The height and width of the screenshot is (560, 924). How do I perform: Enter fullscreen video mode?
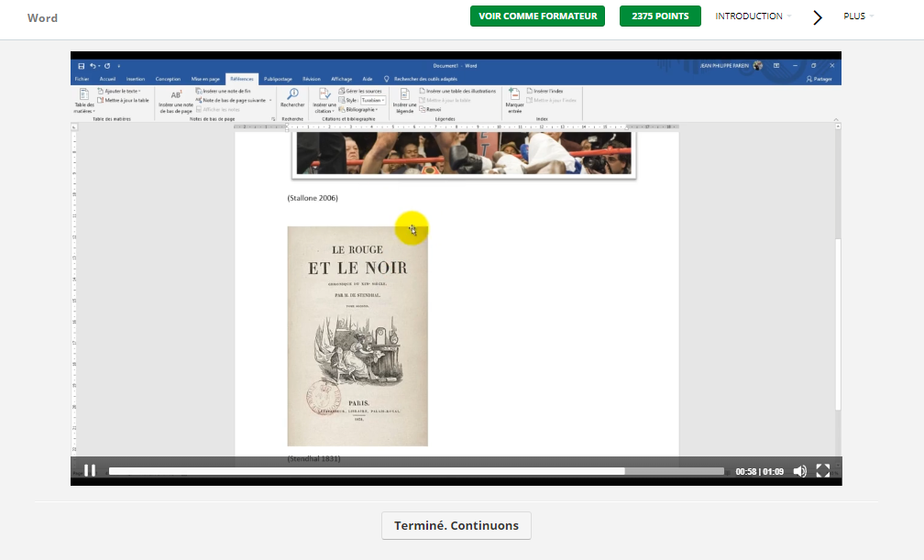pyautogui.click(x=822, y=470)
